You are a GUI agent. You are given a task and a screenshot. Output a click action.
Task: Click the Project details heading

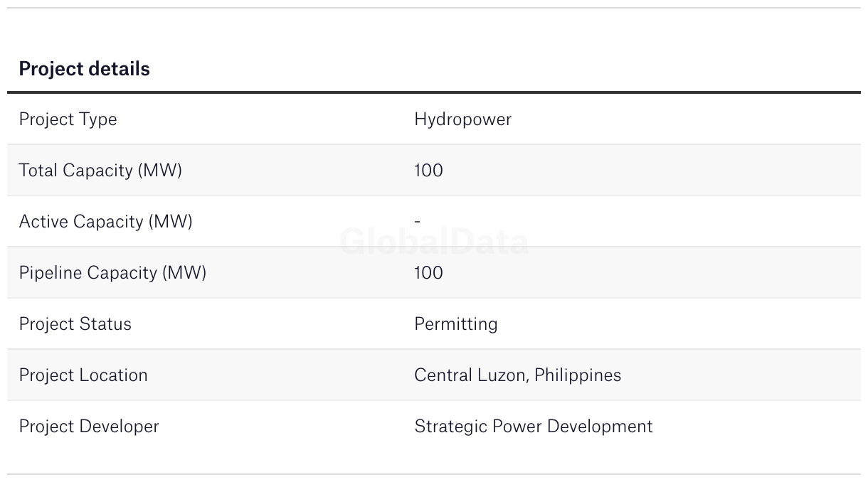point(84,69)
